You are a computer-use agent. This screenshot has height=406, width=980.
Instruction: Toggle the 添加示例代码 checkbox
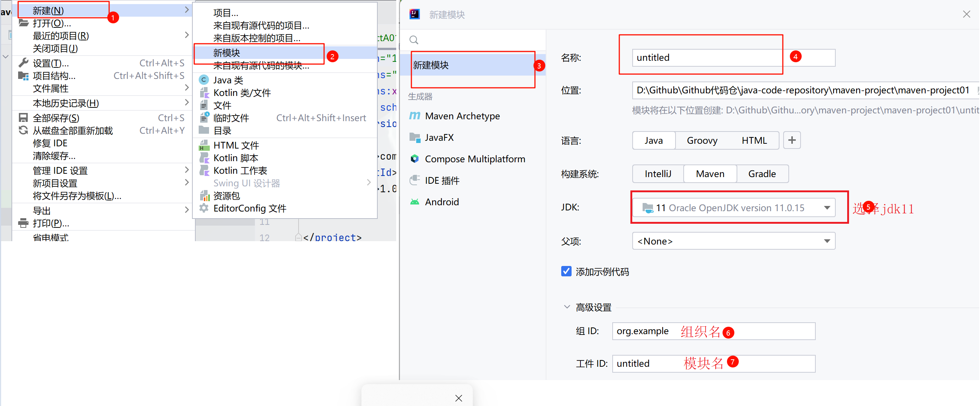point(566,271)
